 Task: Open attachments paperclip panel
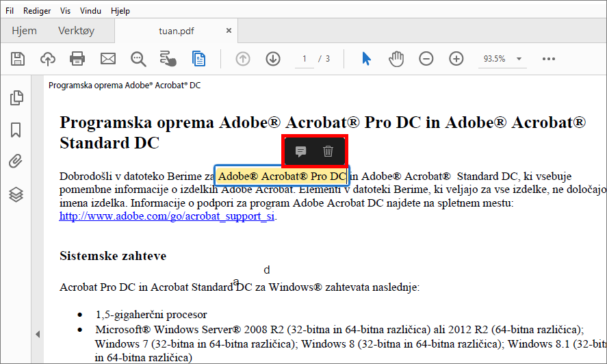click(x=16, y=161)
